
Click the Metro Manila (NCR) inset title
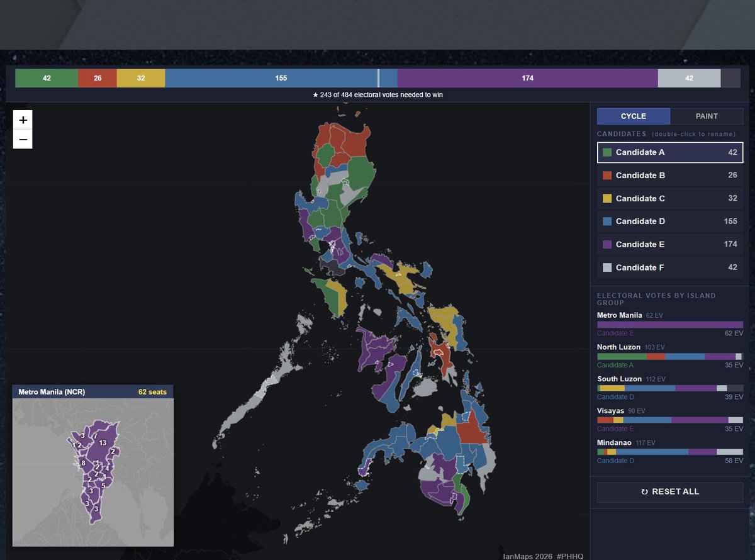point(52,392)
